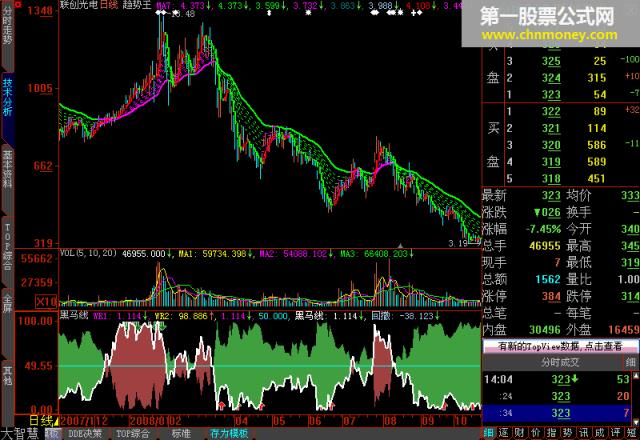Image resolution: width=640 pixels, height=440 pixels.
Task: Select the DDE决策 bottom tab
Action: click(x=85, y=433)
